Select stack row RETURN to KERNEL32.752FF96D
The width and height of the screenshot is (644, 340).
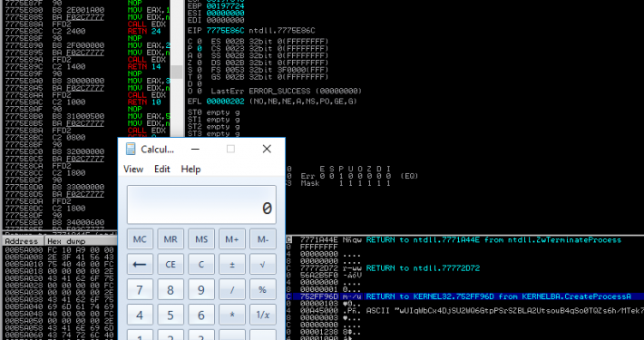point(464,296)
